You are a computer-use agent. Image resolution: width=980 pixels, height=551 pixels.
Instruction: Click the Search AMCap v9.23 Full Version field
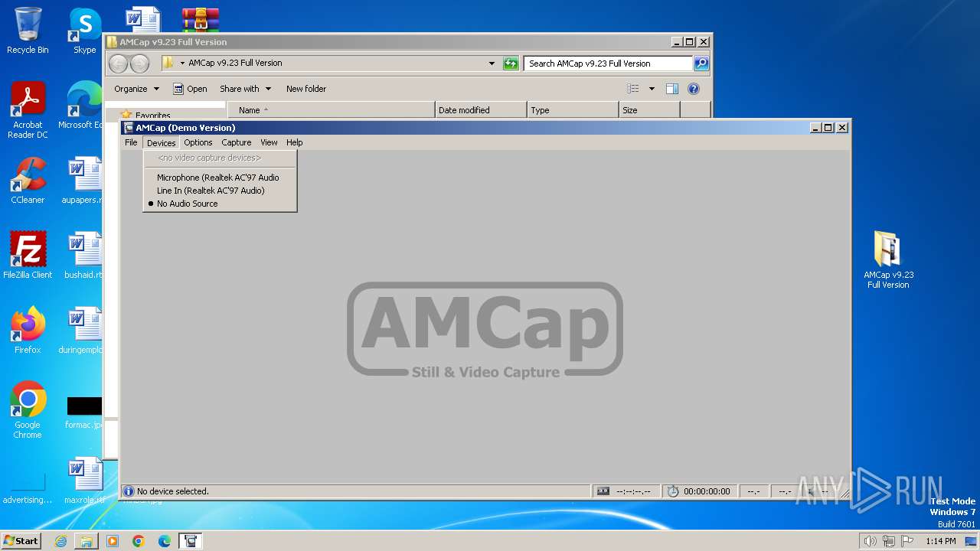pyautogui.click(x=609, y=64)
